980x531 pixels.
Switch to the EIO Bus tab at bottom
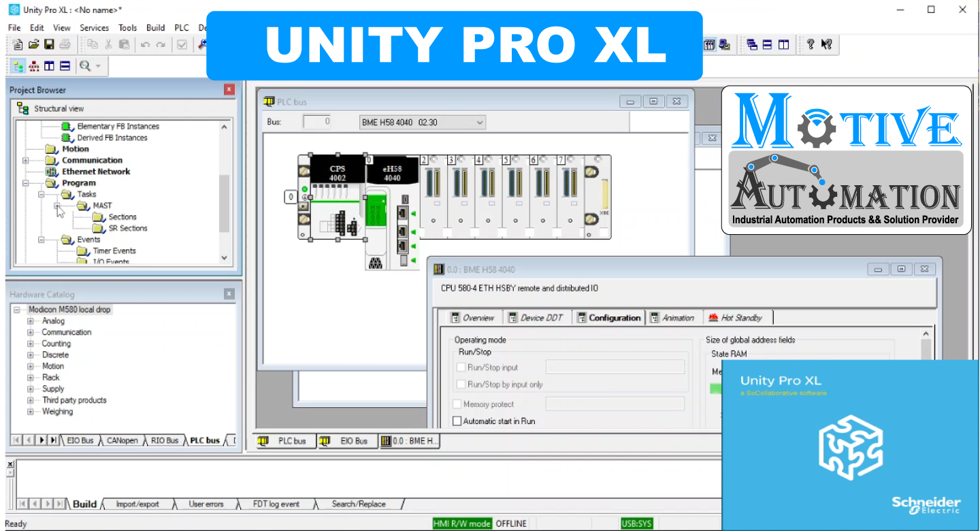coord(347,440)
